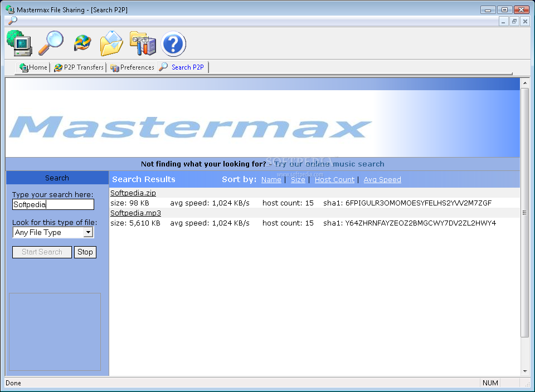
Task: Open the preferences tools toolbar icon
Action: click(143, 43)
